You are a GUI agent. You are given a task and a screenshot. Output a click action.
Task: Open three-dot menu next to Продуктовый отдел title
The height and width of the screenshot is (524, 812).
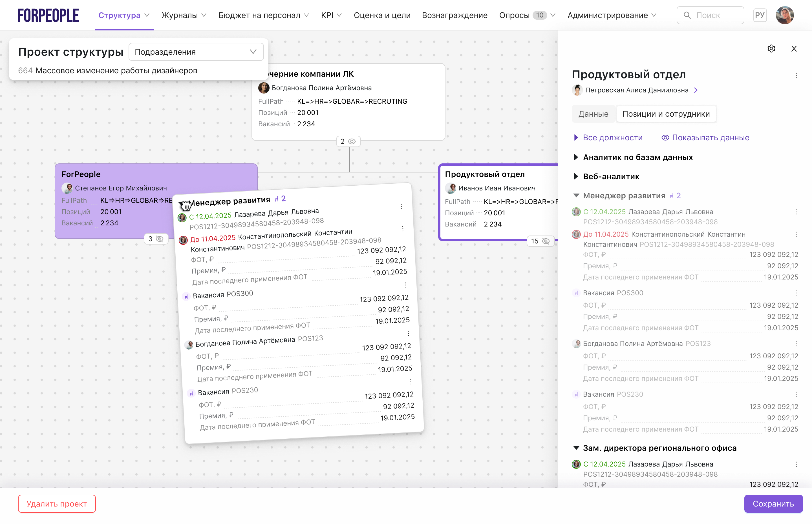coord(796,76)
